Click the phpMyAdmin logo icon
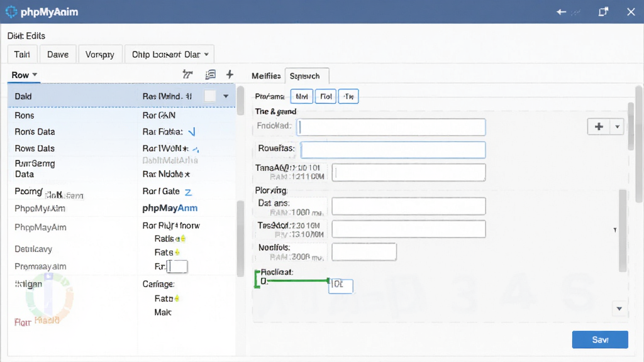 point(11,12)
